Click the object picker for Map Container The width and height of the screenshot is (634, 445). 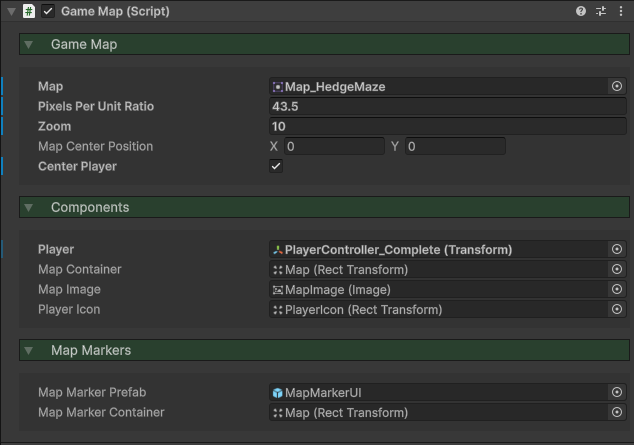pos(617,270)
